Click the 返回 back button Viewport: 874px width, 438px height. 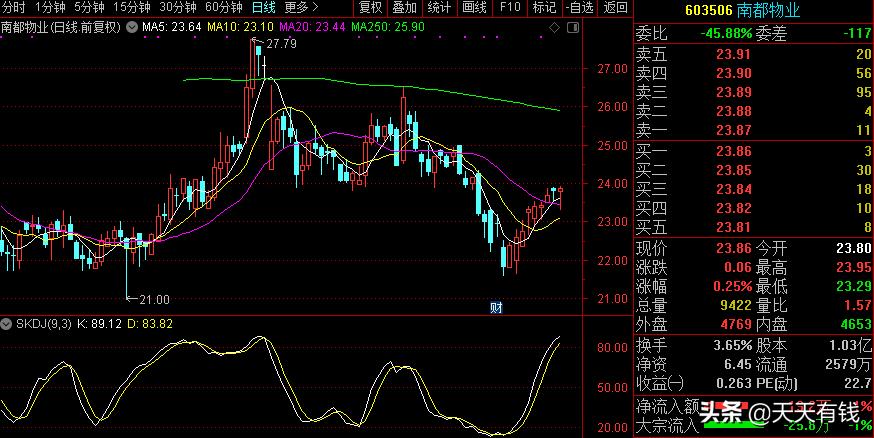click(616, 8)
